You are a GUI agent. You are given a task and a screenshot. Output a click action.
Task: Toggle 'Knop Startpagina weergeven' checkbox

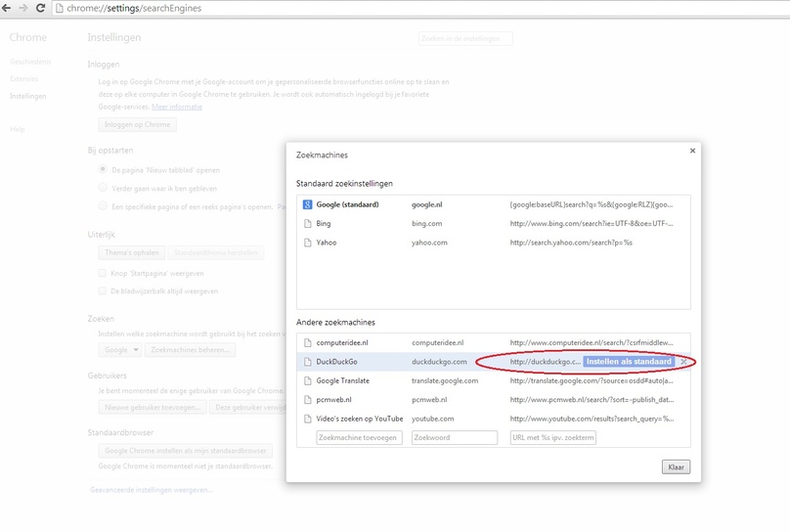click(x=103, y=273)
